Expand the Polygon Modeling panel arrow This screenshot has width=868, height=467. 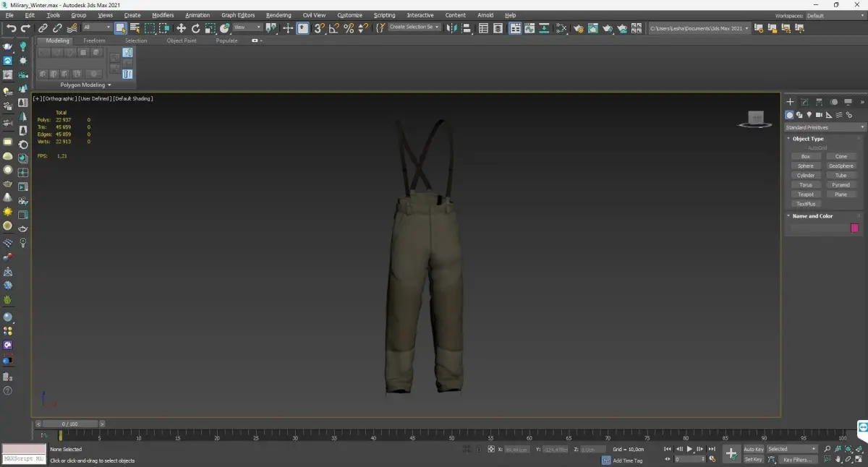pyautogui.click(x=109, y=85)
